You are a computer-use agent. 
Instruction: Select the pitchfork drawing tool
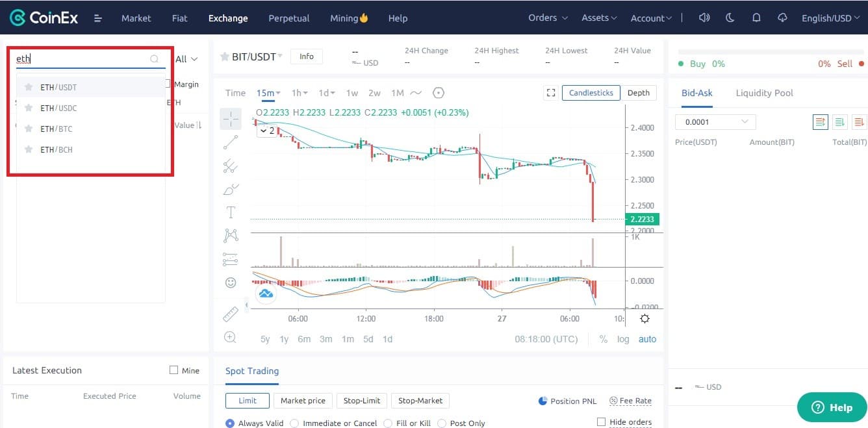point(231,166)
